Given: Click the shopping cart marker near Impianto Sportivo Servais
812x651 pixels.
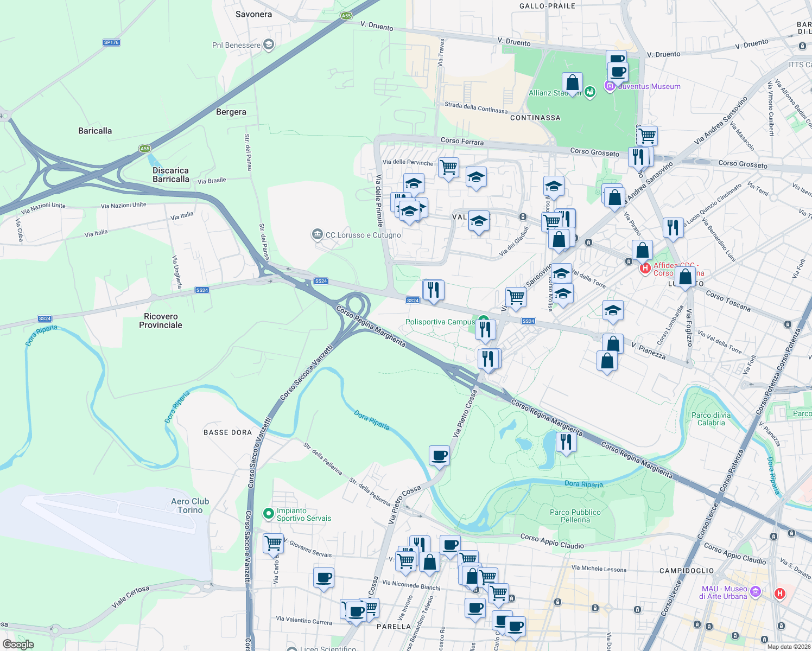Looking at the screenshot, I should pyautogui.click(x=273, y=544).
